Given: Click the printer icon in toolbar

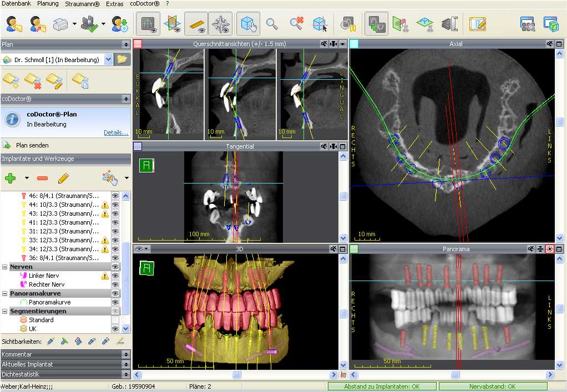Looking at the screenshot, I should point(60,24).
